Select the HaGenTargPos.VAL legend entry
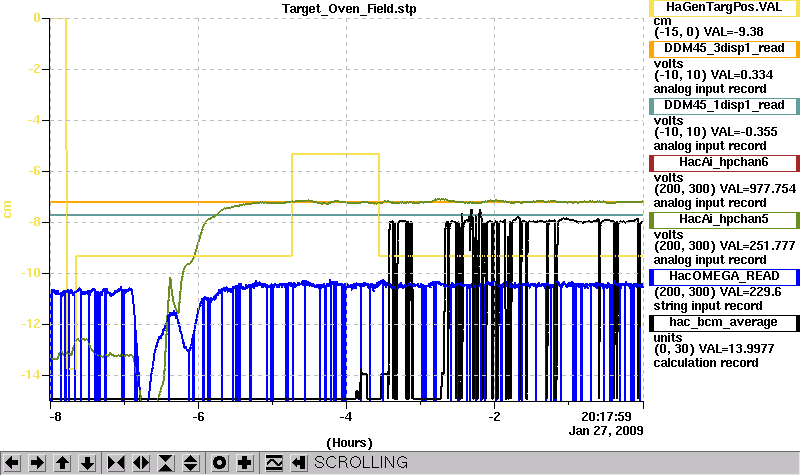 pos(724,7)
